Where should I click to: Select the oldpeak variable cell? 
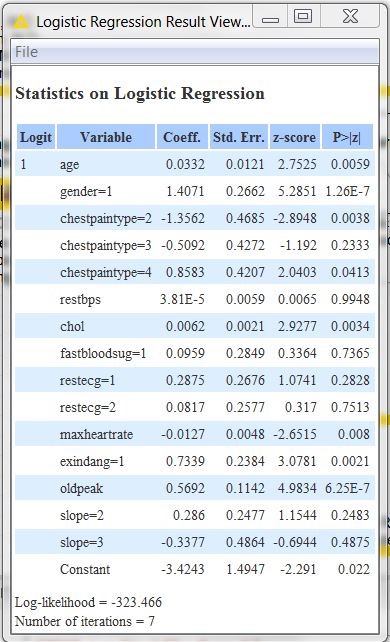point(81,489)
